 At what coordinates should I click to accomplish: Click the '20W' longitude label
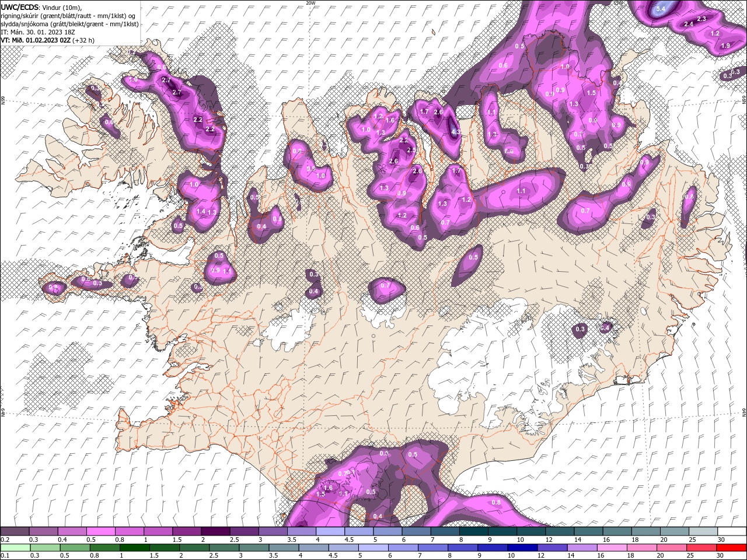point(310,3)
